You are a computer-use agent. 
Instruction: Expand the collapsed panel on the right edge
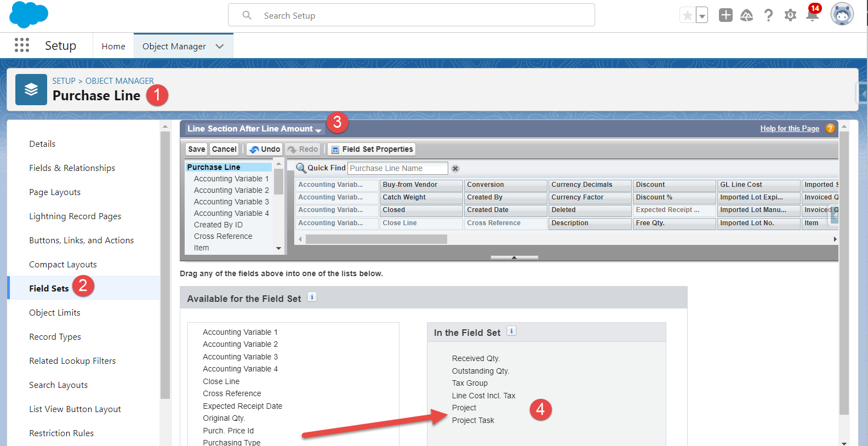click(x=862, y=94)
